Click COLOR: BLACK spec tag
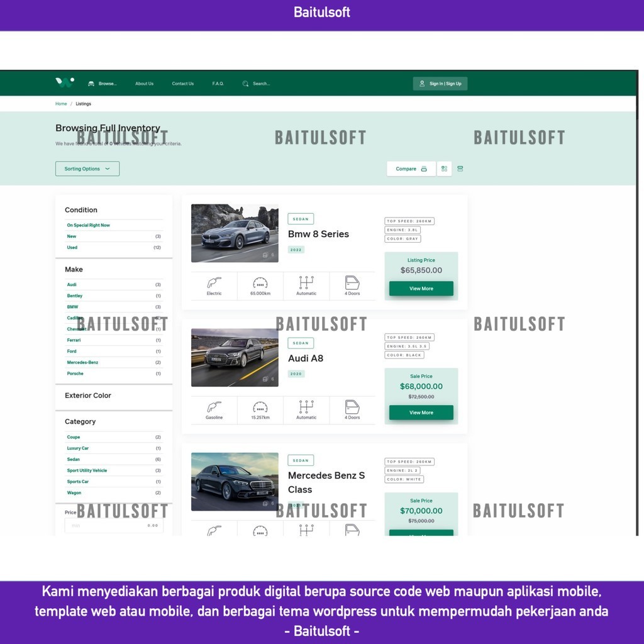Screen dimensions: 644x644 404,355
